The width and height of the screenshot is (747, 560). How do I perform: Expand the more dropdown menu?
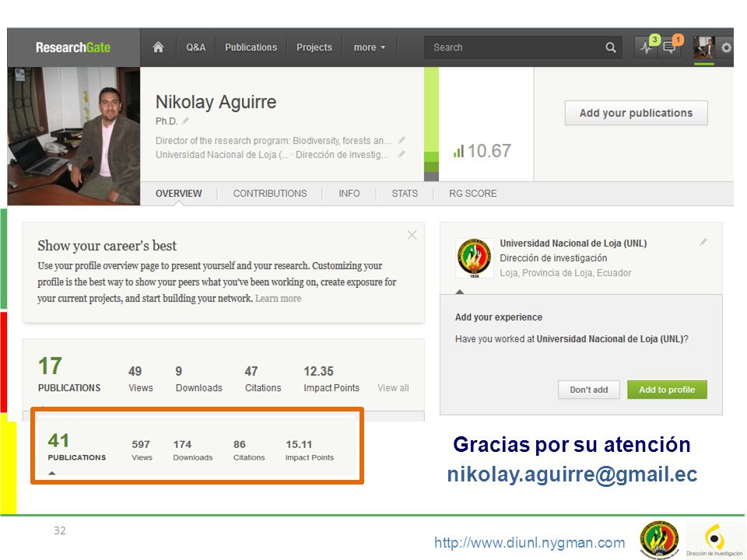point(369,47)
